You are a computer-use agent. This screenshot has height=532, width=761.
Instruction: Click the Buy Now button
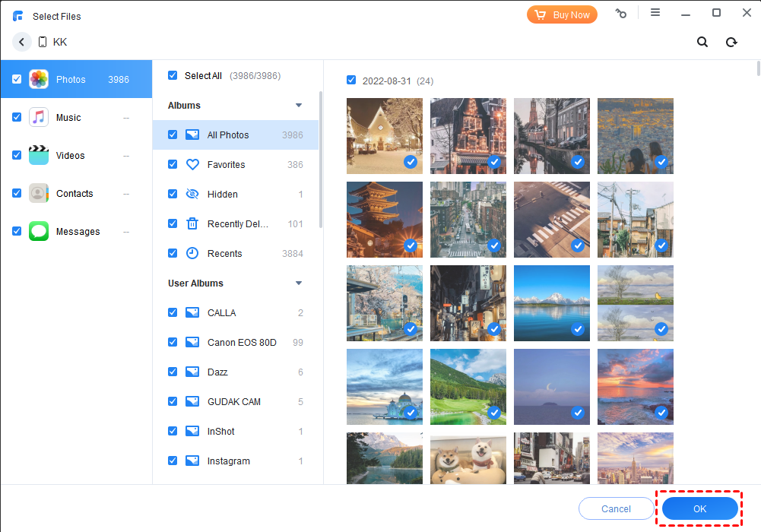562,14
